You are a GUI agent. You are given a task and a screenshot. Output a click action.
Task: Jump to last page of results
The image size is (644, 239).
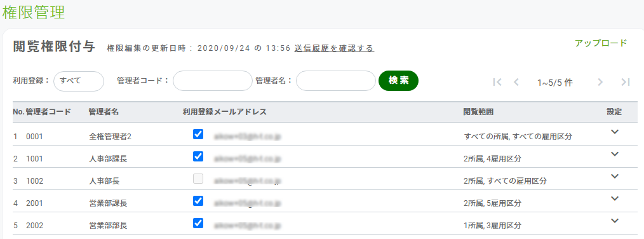[626, 82]
